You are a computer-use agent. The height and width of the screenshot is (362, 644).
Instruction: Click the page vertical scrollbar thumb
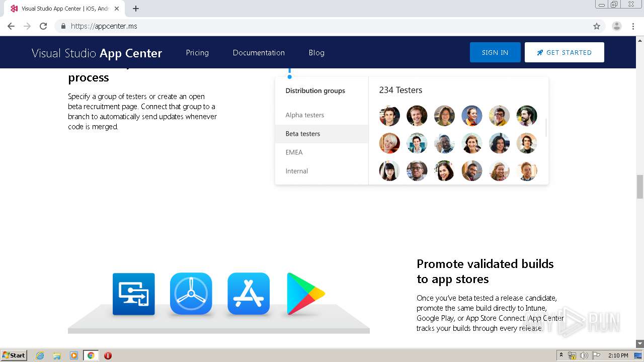tap(640, 187)
